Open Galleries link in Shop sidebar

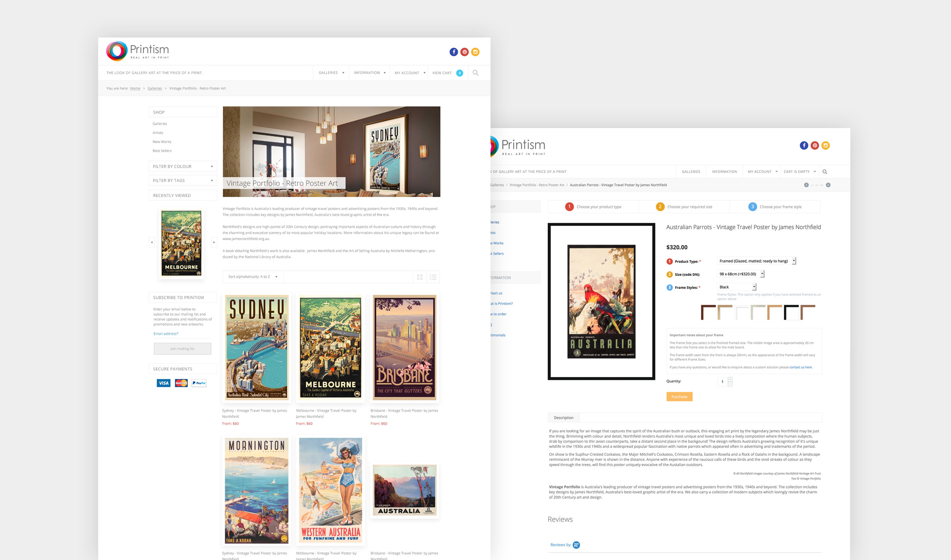tap(160, 124)
